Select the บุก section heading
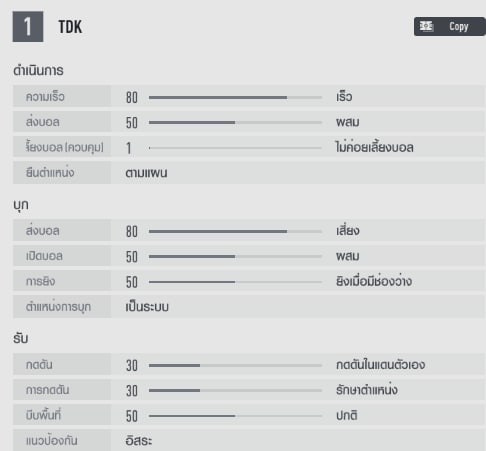486x451 pixels. point(21,205)
